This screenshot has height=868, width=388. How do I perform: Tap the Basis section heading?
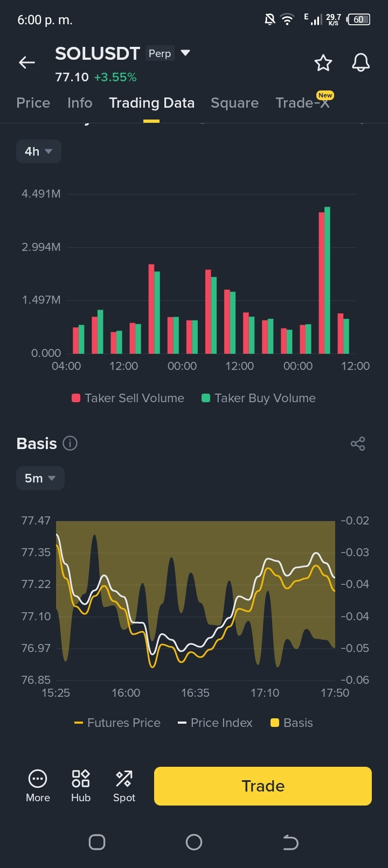click(37, 443)
